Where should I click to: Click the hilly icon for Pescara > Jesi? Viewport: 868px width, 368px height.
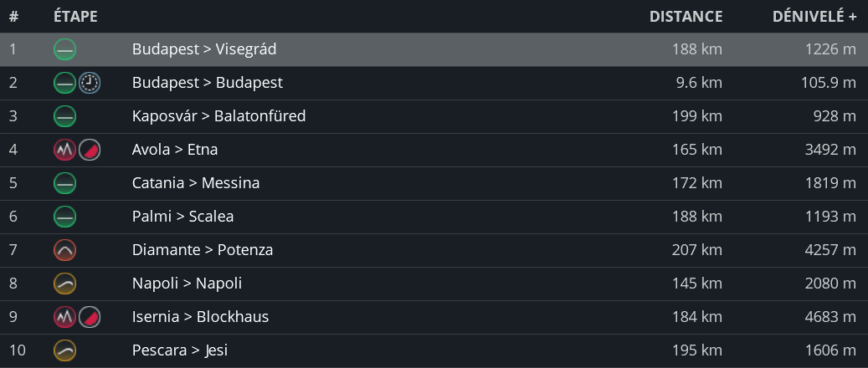coord(64,350)
